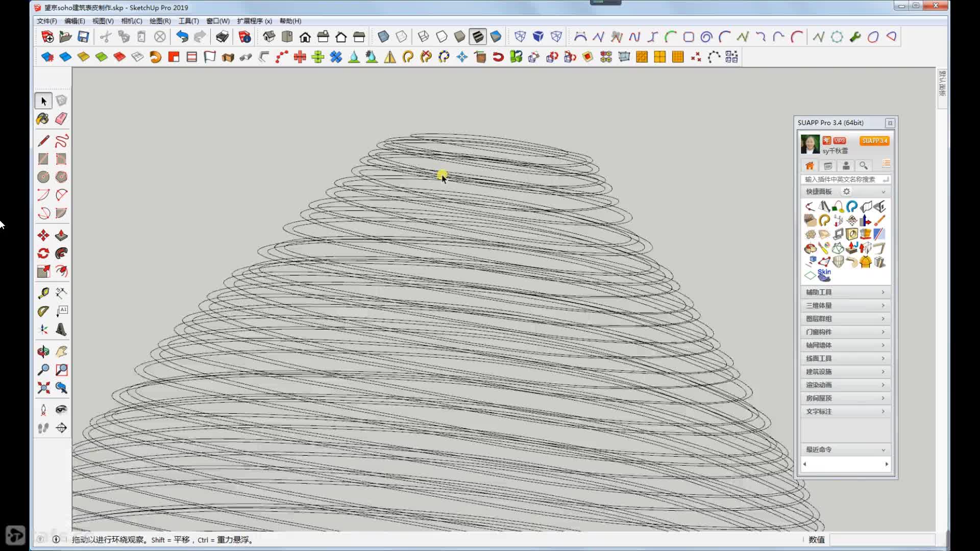The height and width of the screenshot is (551, 980).
Task: Open 快捷面板 gear settings
Action: pyautogui.click(x=846, y=191)
